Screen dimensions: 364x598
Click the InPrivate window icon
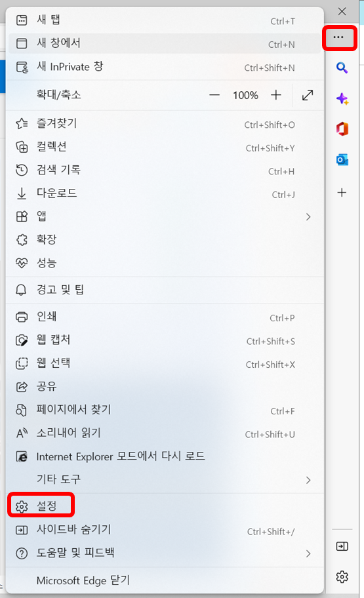22,67
